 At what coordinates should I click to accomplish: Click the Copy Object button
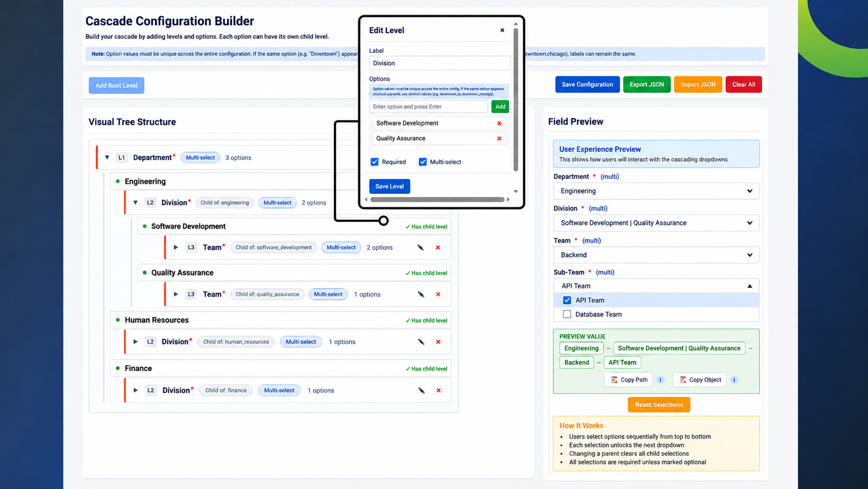(700, 380)
